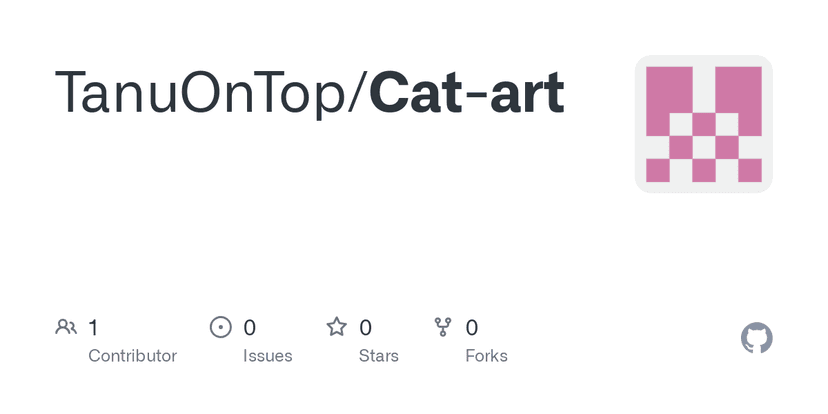Click the 0 count above Forks

coord(472,327)
